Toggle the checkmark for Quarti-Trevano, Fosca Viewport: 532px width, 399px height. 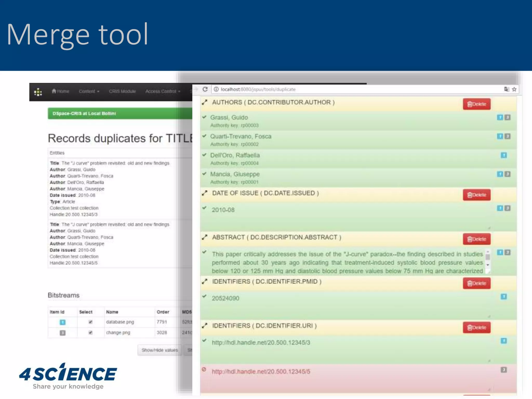(x=204, y=136)
